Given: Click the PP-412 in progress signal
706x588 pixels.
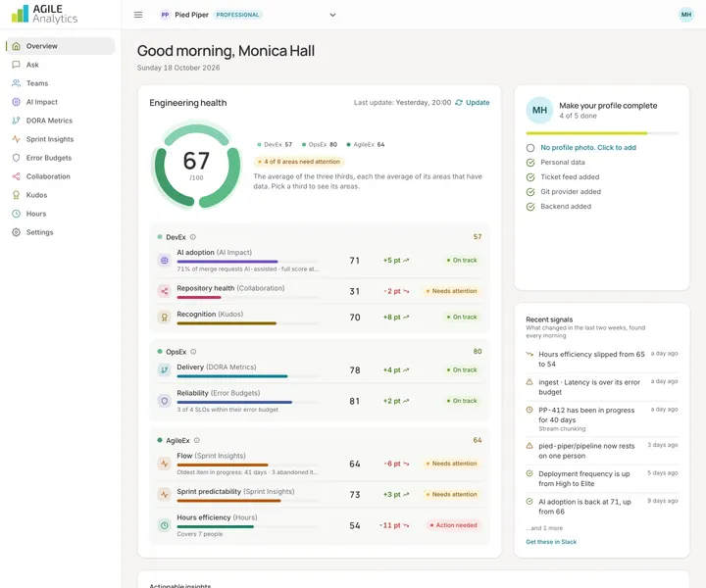Looking at the screenshot, I should pyautogui.click(x=602, y=418).
